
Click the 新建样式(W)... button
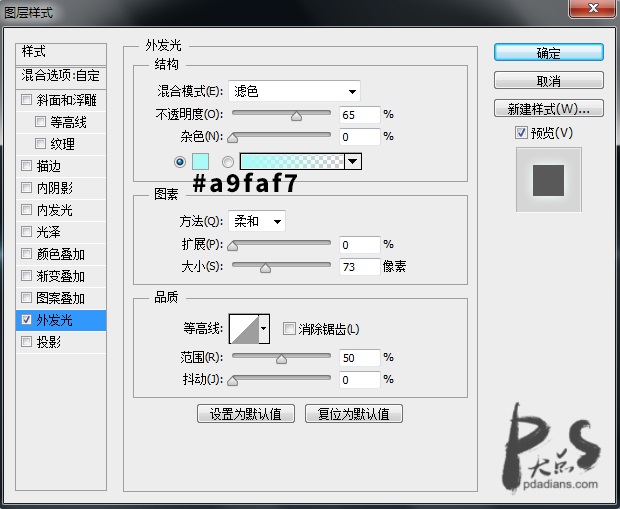pyautogui.click(x=549, y=108)
